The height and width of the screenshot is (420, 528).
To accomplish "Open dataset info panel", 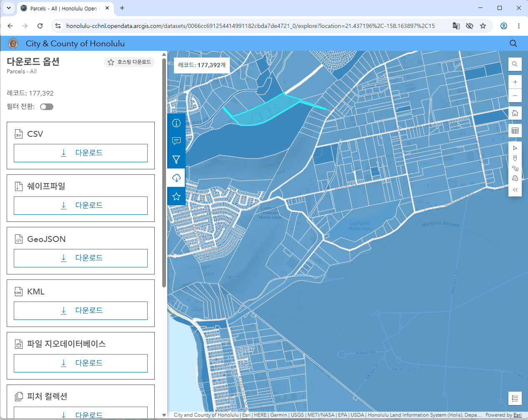I will point(176,123).
